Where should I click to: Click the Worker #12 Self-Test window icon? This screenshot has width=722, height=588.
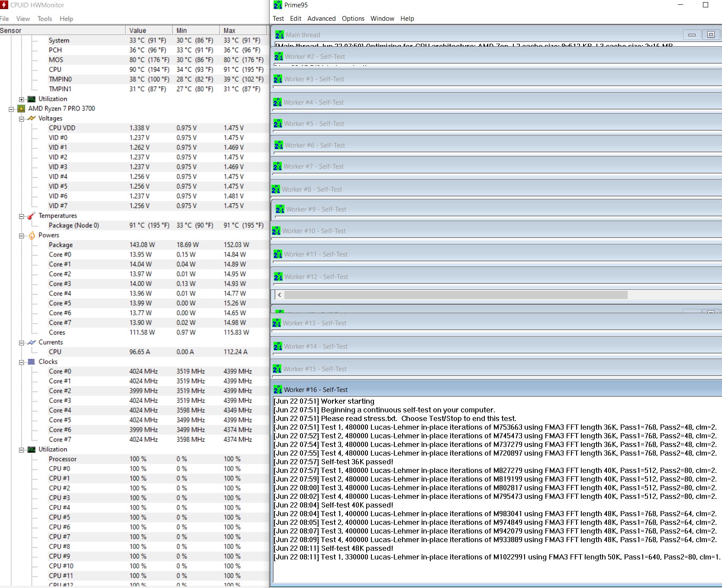point(278,277)
